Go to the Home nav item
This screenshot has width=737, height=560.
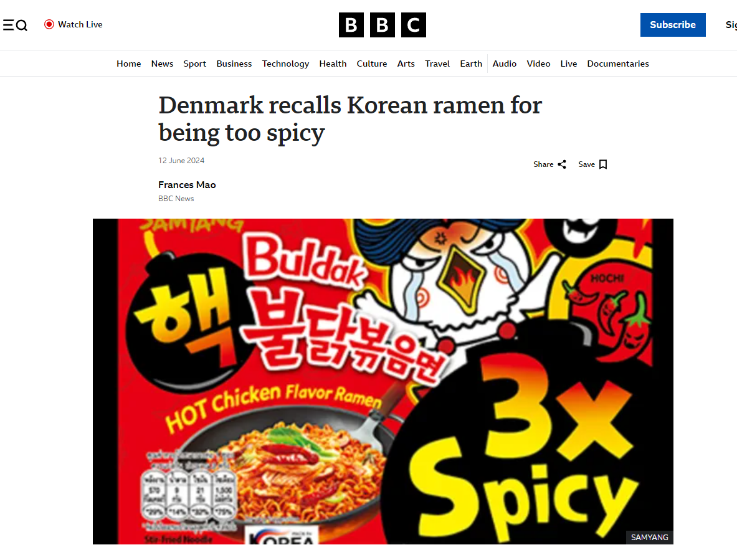pyautogui.click(x=129, y=64)
